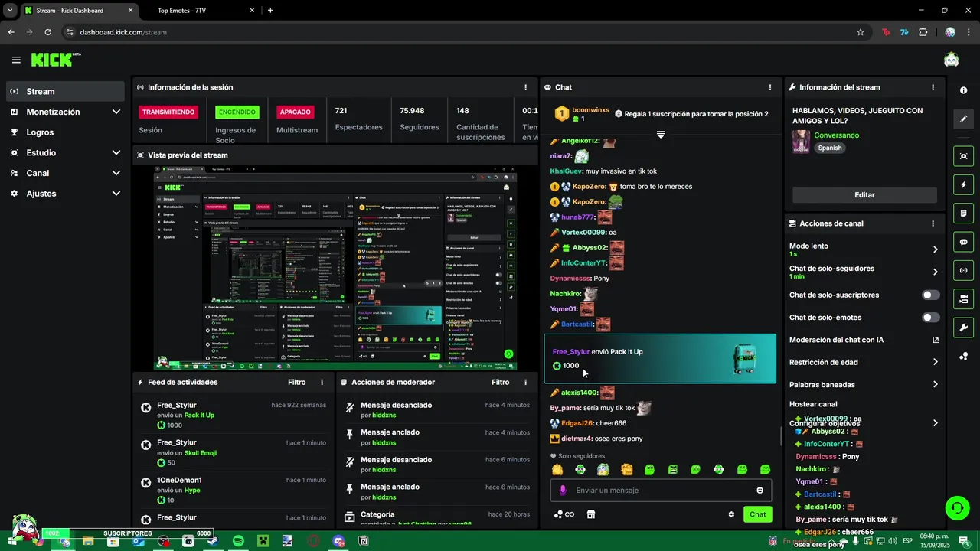The height and width of the screenshot is (551, 980).
Task: Open Spotify from the taskbar
Action: 238,541
